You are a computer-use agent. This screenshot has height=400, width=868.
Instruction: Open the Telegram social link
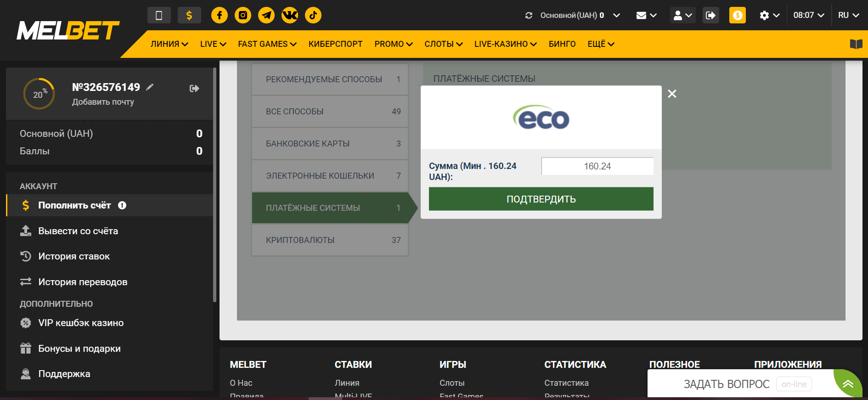[x=266, y=15]
